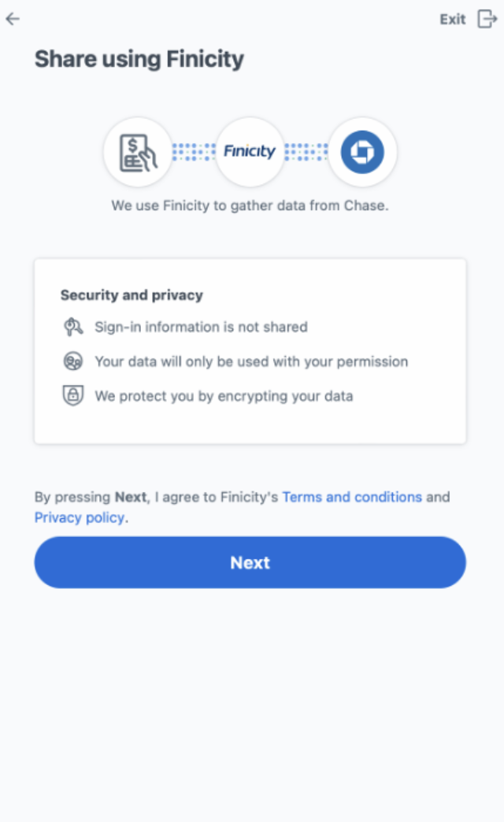Open the Terms and conditions link
The width and height of the screenshot is (504, 822).
(352, 497)
